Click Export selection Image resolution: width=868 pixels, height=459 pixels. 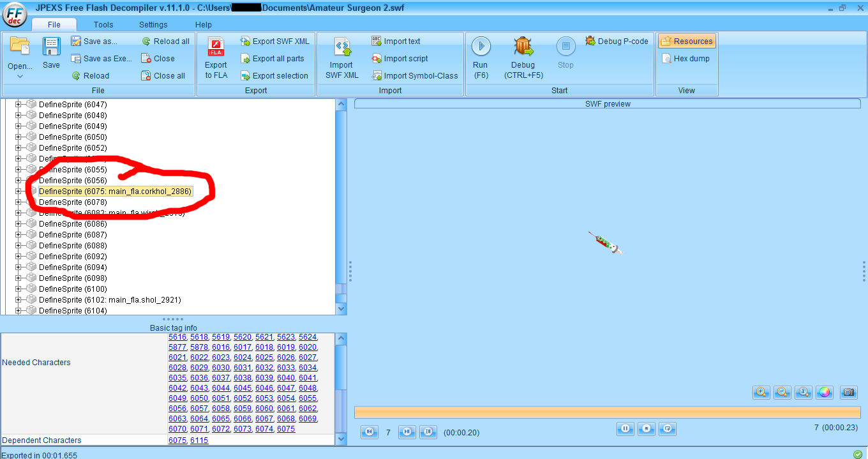pos(274,76)
